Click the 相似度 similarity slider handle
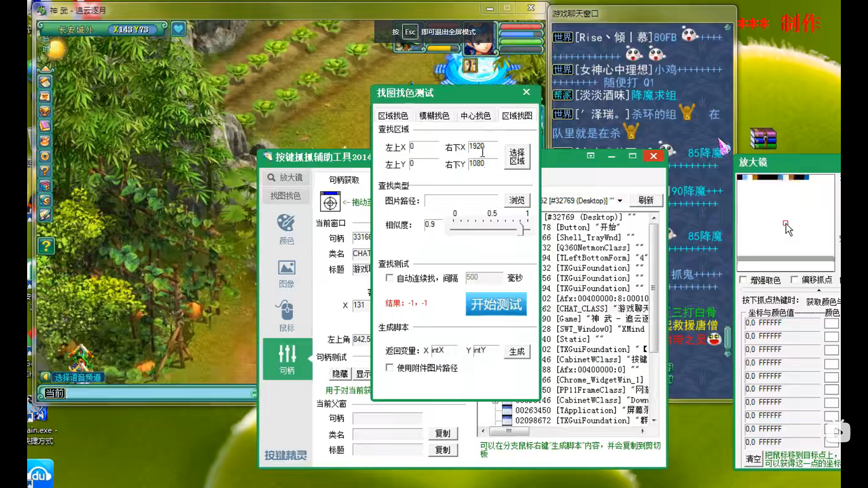Image resolution: width=868 pixels, height=488 pixels. [521, 229]
